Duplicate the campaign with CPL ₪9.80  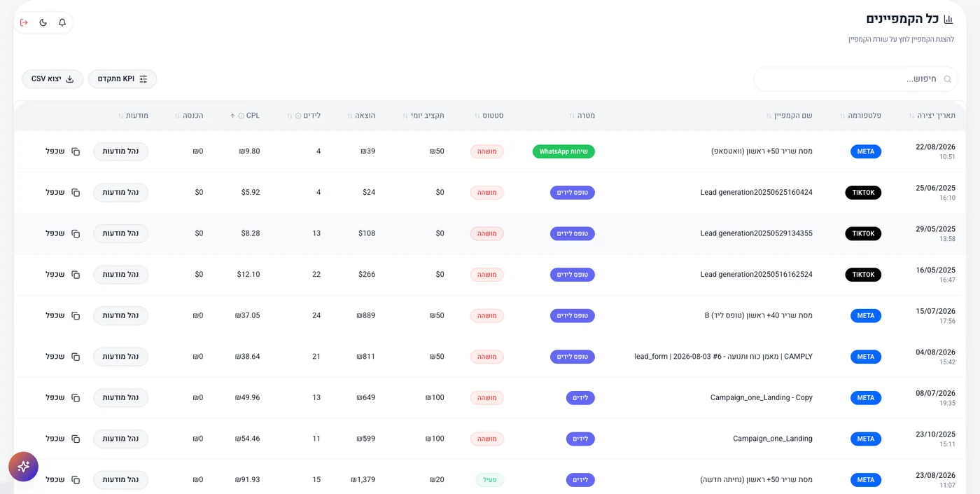pyautogui.click(x=63, y=151)
